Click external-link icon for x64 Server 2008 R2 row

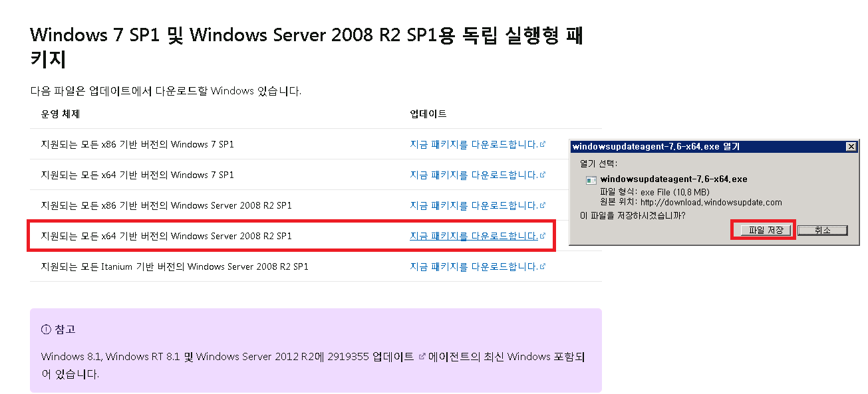tap(543, 235)
